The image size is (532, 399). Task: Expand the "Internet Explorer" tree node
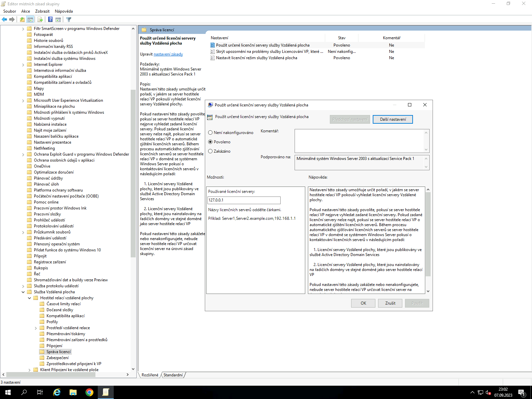[x=23, y=65]
